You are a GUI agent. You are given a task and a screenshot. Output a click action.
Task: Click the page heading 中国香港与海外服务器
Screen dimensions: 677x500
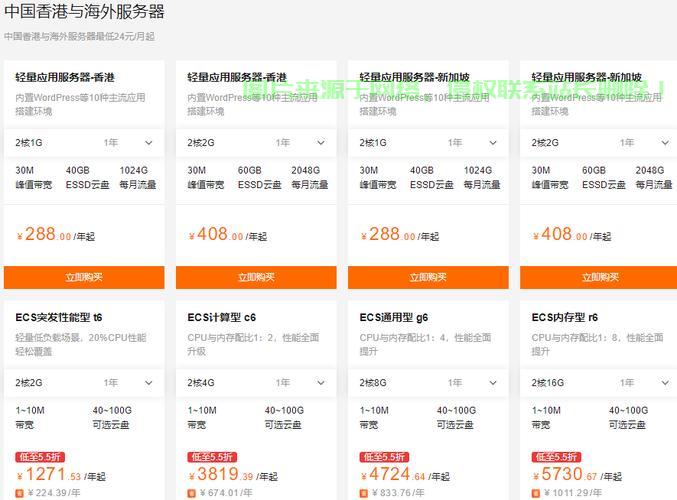[x=84, y=12]
